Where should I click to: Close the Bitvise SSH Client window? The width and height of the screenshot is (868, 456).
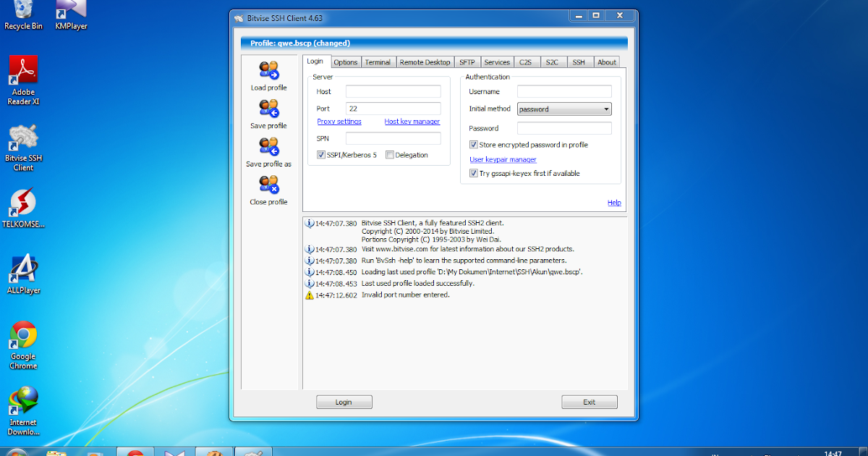[x=620, y=14]
